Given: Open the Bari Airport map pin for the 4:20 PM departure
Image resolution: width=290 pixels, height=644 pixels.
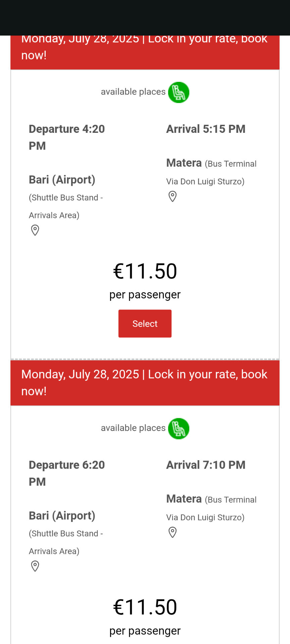Looking at the screenshot, I should point(35,230).
